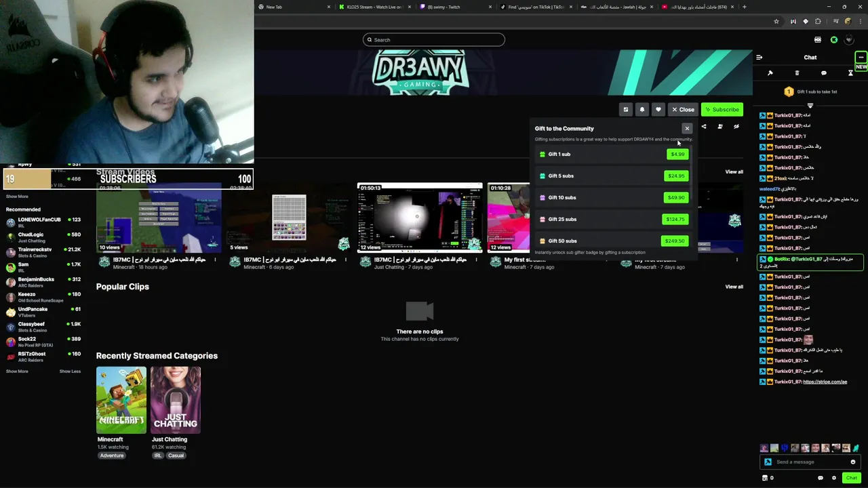Viewport: 868px width, 488px height.
Task: Click the Kick search field
Action: tap(434, 40)
